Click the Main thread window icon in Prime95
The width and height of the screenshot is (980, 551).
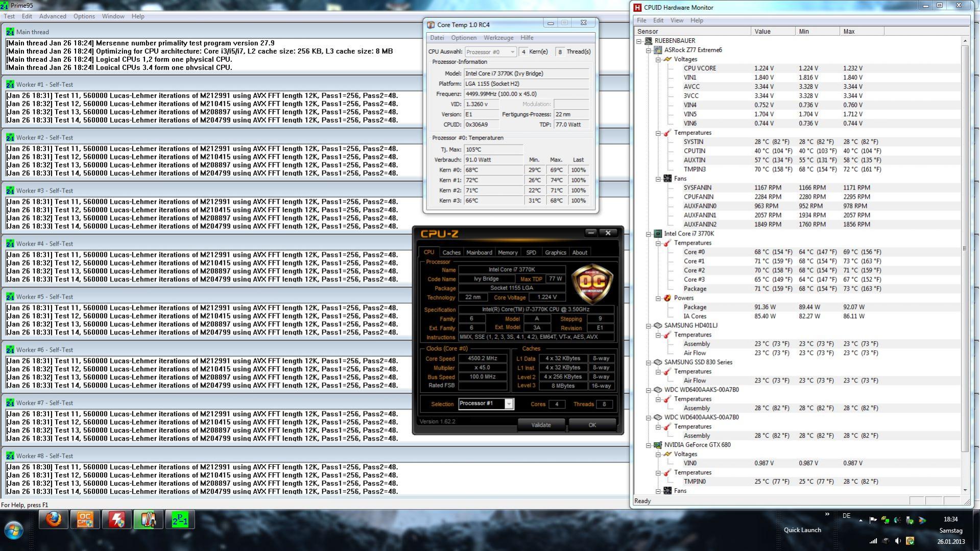coord(10,32)
